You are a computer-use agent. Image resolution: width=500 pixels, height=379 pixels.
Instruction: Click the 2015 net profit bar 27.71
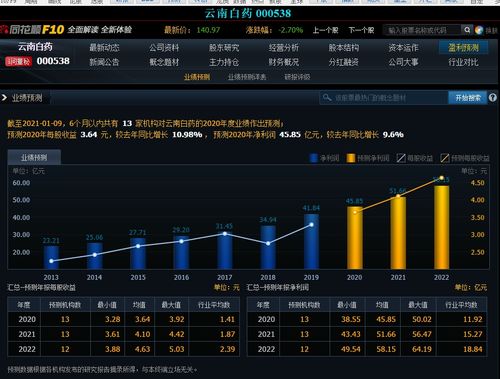coord(138,253)
